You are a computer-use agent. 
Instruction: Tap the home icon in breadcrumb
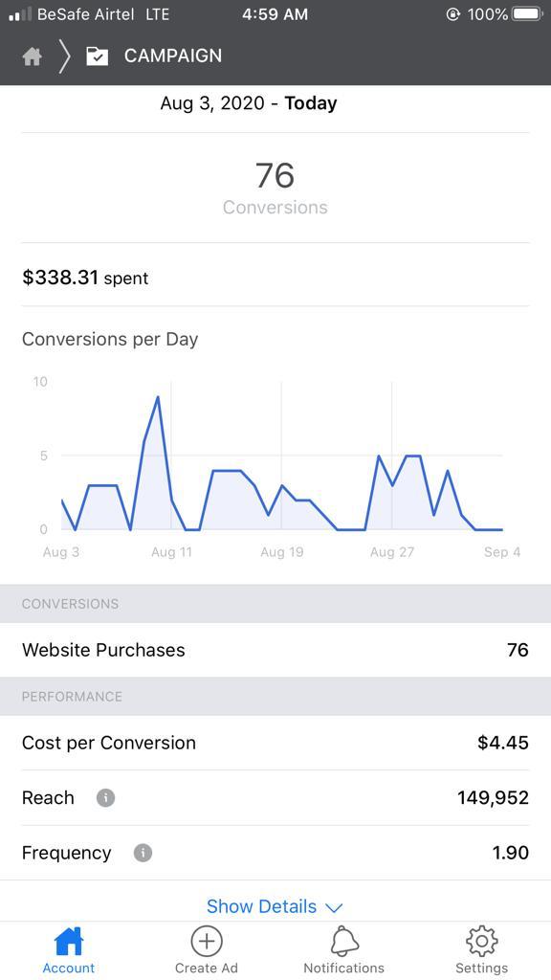(32, 56)
